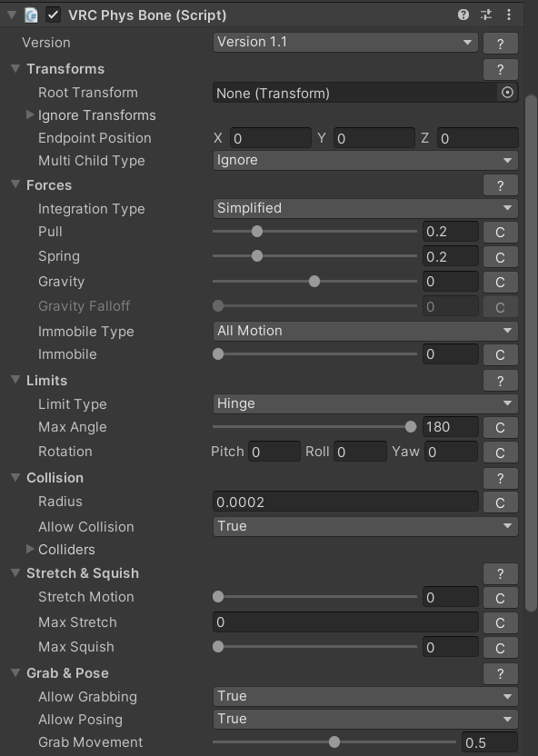Open component help reference icon
538x756 pixels.
(463, 15)
